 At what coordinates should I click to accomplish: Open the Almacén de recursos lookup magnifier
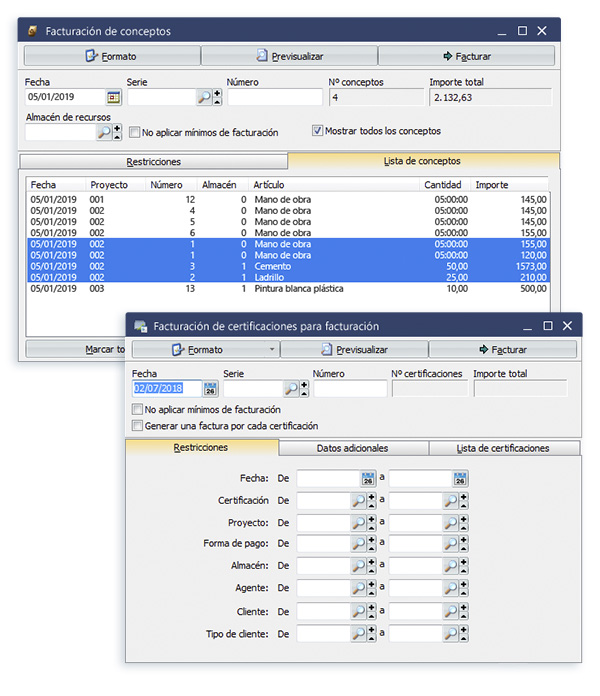(104, 132)
